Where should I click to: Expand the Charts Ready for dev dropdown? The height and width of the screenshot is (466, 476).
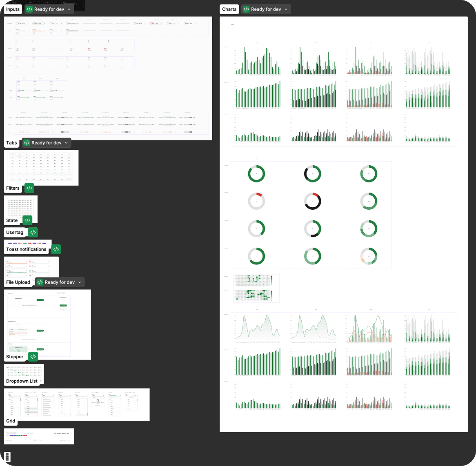(286, 9)
